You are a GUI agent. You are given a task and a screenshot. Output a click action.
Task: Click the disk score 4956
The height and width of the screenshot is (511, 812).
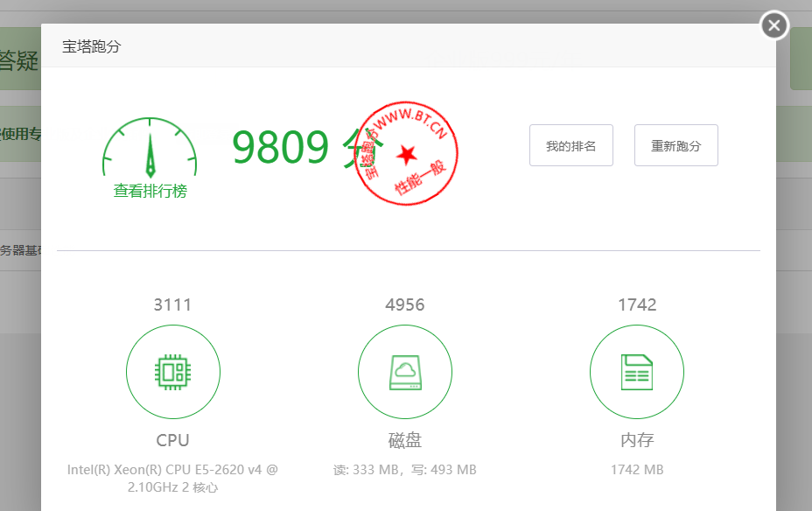point(405,305)
